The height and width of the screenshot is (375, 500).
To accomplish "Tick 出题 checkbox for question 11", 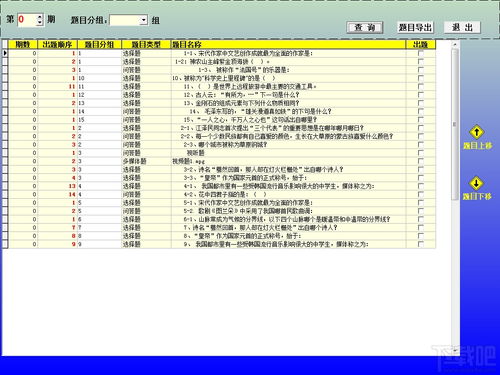I will tap(421, 87).
